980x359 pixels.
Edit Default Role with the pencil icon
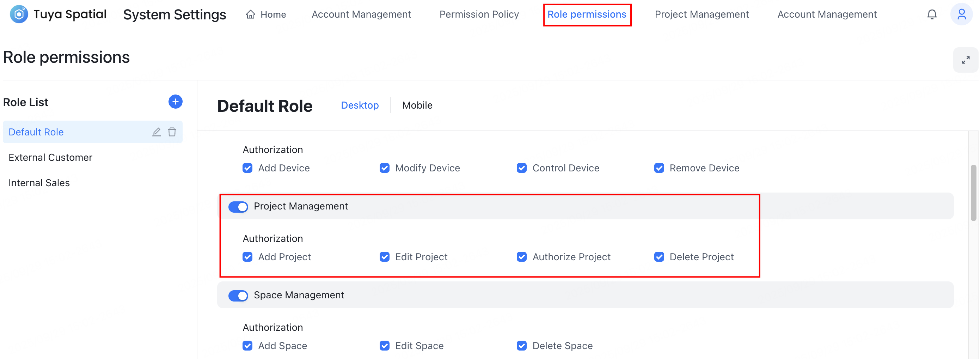tap(157, 132)
